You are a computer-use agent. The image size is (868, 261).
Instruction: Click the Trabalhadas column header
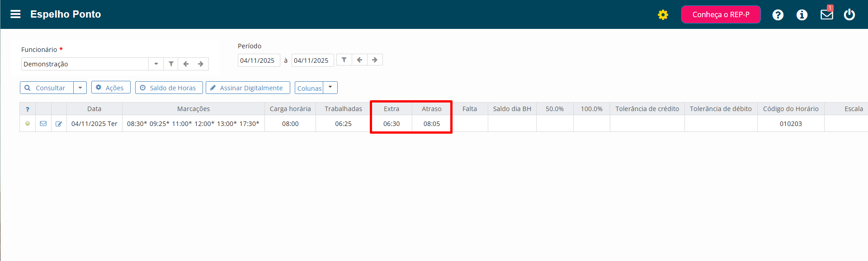tap(343, 109)
